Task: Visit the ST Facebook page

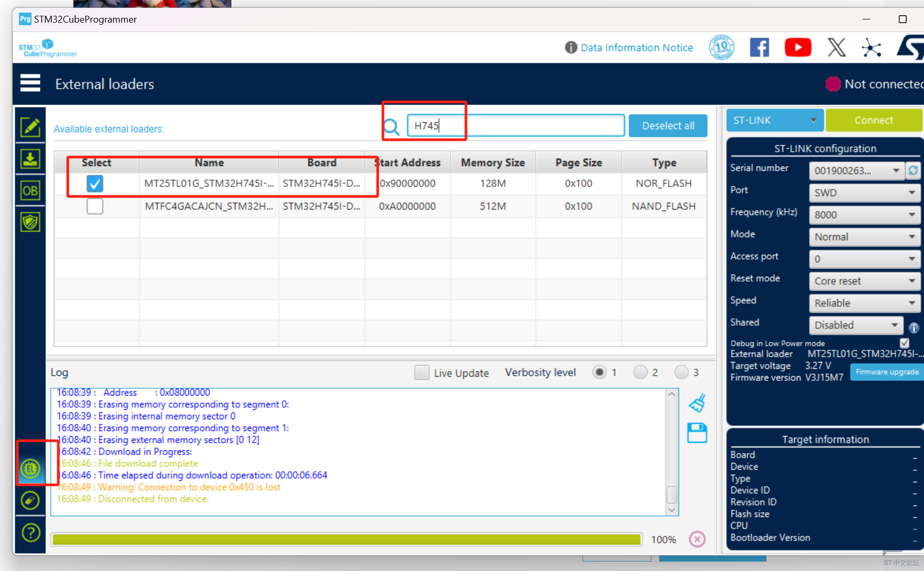Action: pos(760,47)
